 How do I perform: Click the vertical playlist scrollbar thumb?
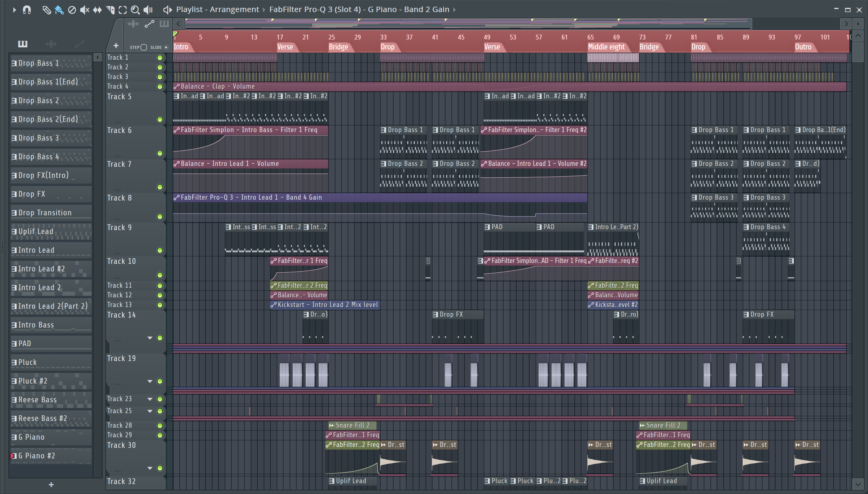tap(858, 52)
